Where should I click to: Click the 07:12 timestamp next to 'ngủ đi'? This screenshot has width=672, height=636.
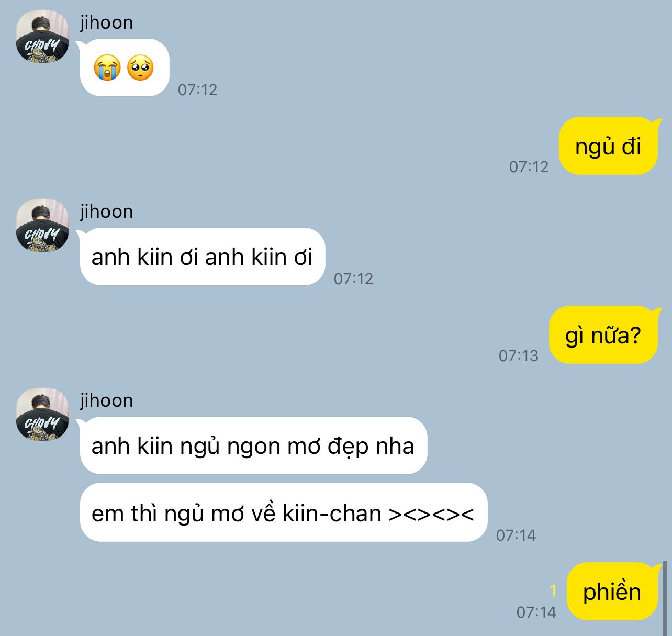(529, 167)
